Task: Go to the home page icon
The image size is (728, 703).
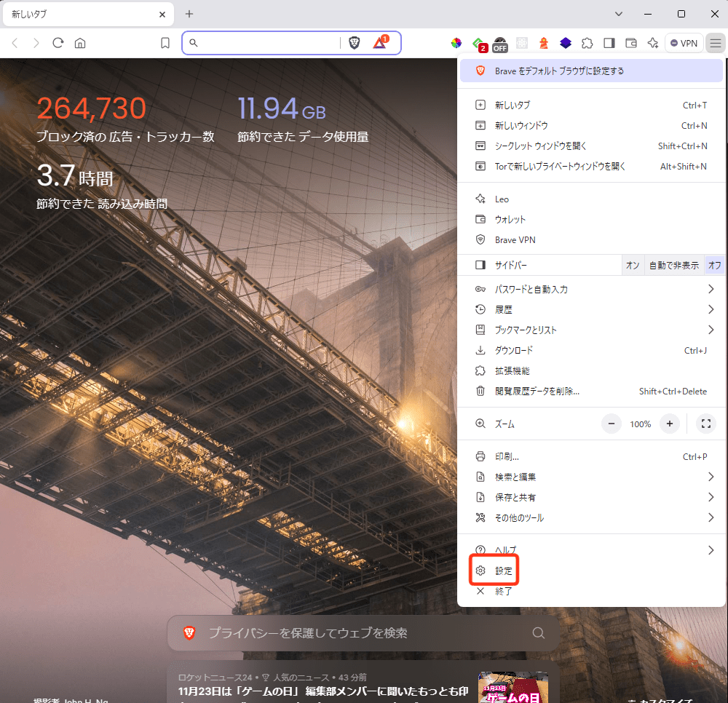Action: [80, 43]
